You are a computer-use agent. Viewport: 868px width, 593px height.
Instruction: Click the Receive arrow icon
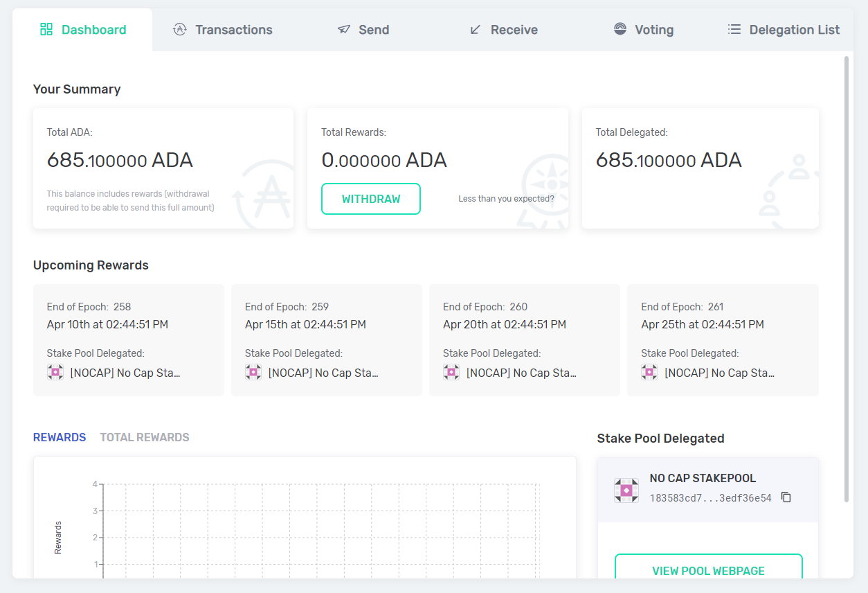[x=476, y=29]
